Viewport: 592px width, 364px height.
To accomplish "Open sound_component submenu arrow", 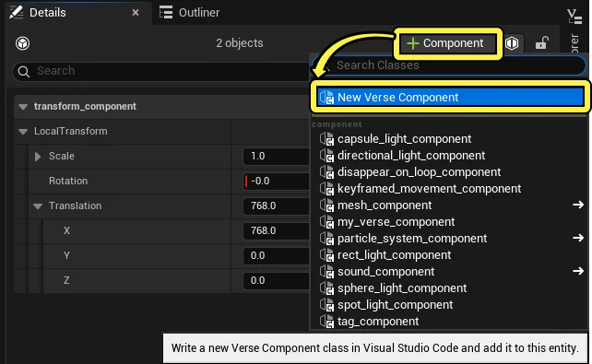I will pos(578,271).
